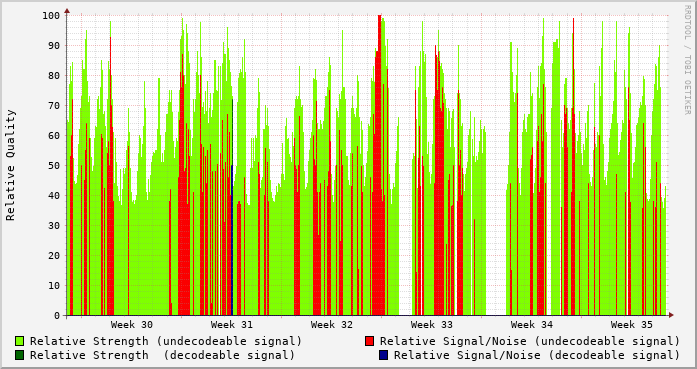Click the dark green decodeable Strength swatch
Viewport: 697px width, 369px height.
pyautogui.click(x=19, y=355)
